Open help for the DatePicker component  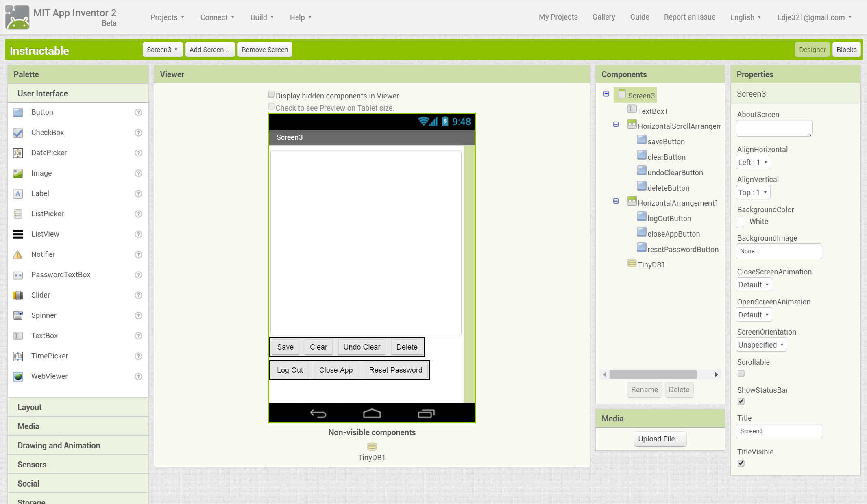point(138,153)
